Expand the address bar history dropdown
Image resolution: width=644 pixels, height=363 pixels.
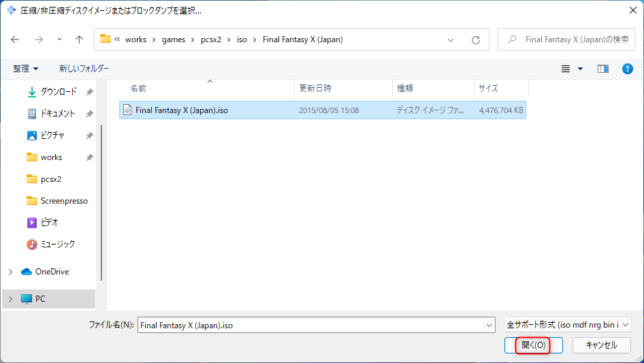click(x=451, y=40)
